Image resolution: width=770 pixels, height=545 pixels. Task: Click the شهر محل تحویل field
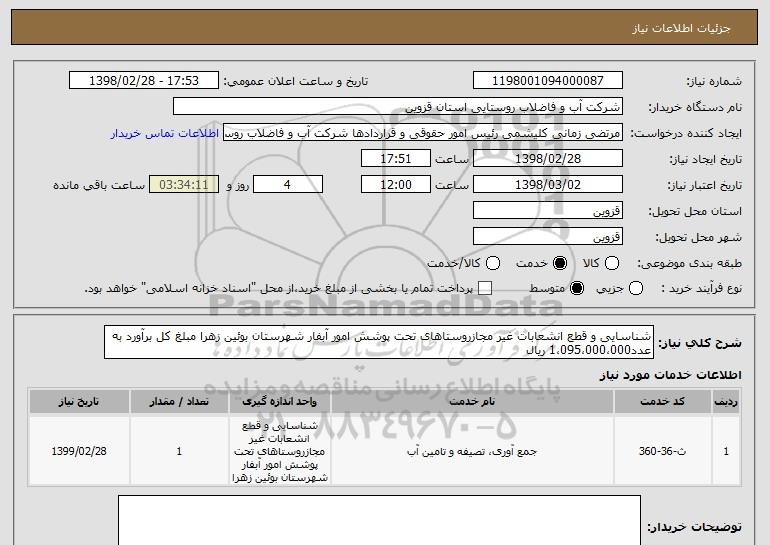click(548, 237)
